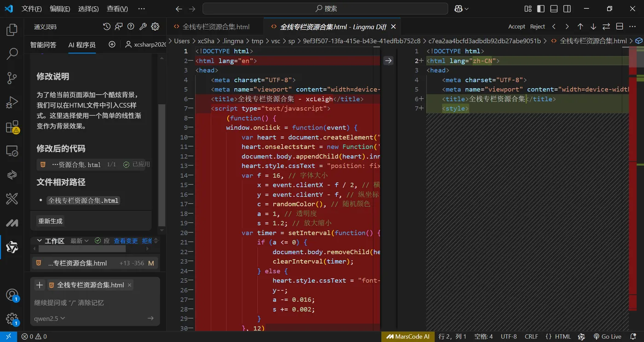
Task: Open the qwen2.5 model dropdown
Action: [50, 318]
